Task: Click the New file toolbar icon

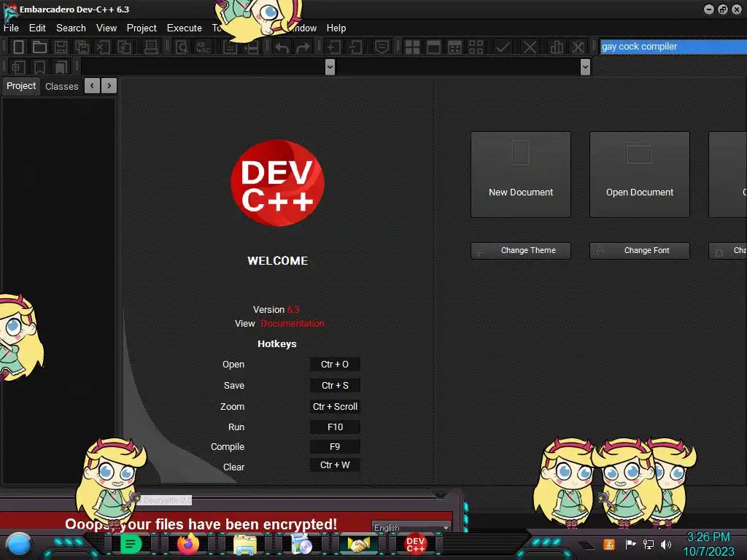Action: (18, 47)
